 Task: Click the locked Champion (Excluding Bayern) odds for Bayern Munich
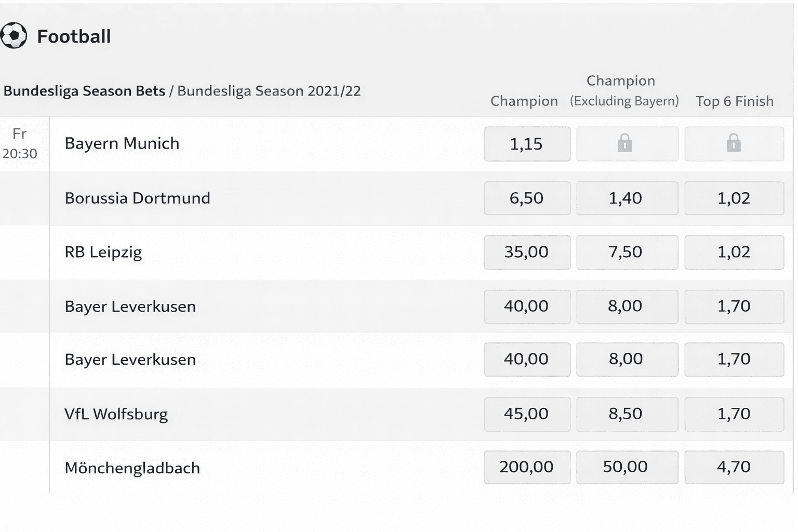pyautogui.click(x=627, y=144)
